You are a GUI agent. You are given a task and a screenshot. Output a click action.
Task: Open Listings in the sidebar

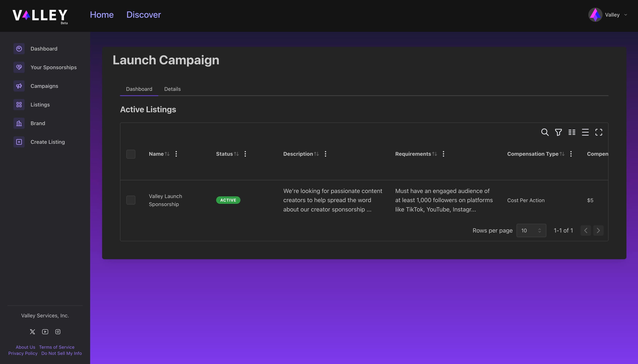(x=40, y=104)
